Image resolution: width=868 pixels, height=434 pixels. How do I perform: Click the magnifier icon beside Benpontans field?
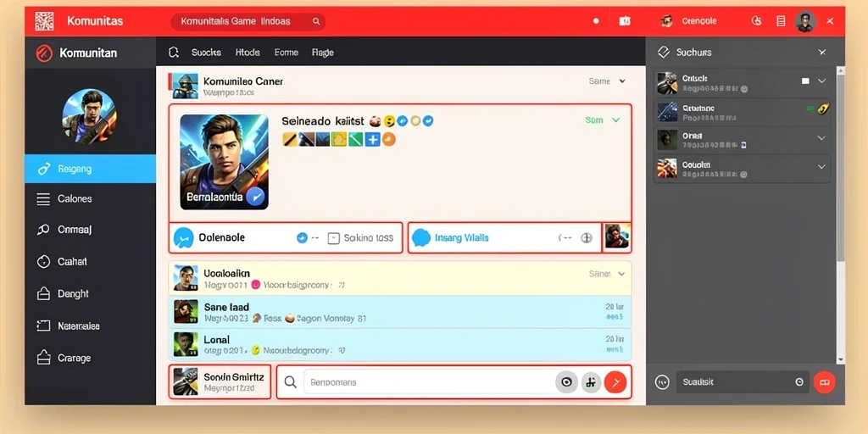click(x=290, y=382)
